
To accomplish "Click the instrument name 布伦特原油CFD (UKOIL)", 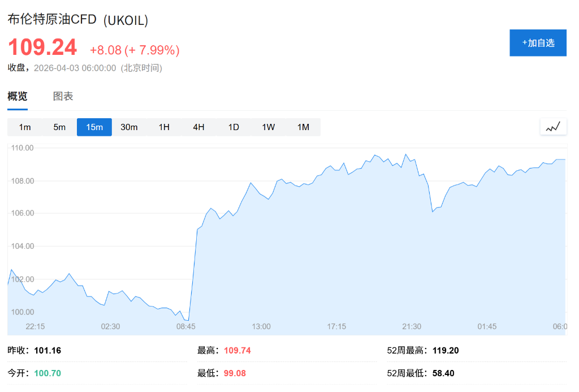I will click(77, 19).
